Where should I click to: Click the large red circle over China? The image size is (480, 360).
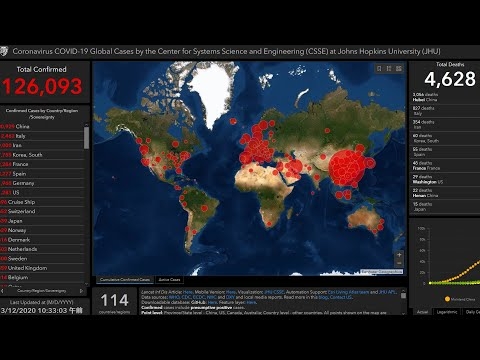click(347, 168)
